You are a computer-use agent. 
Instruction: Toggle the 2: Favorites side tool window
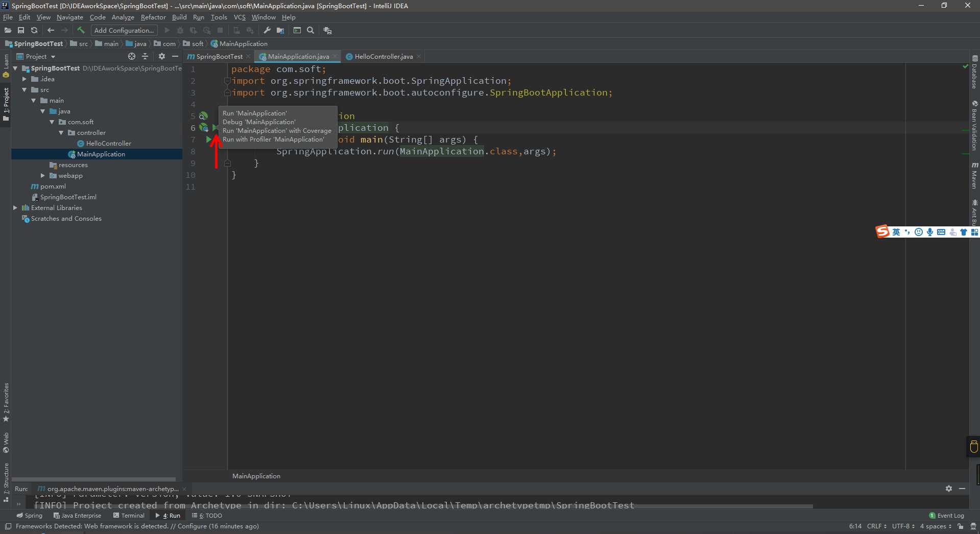click(6, 402)
